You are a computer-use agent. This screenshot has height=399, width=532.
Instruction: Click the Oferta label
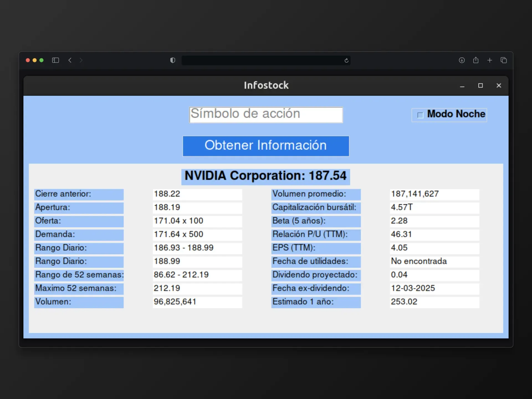click(79, 221)
